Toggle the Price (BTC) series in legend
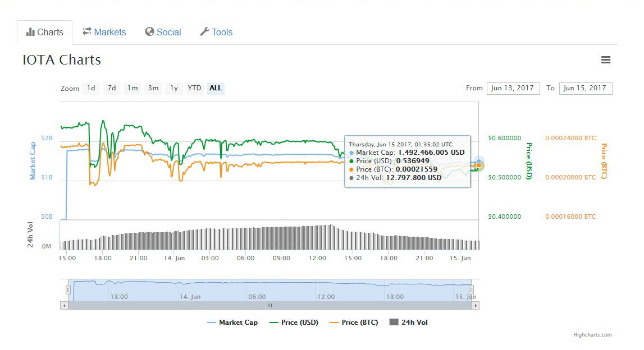The height and width of the screenshot is (350, 644). [x=354, y=323]
